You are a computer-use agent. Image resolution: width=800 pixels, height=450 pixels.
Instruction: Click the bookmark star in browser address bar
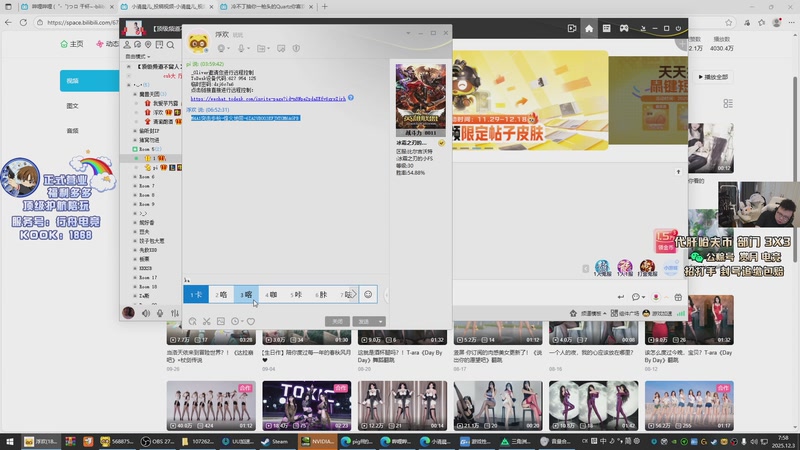(x=729, y=22)
